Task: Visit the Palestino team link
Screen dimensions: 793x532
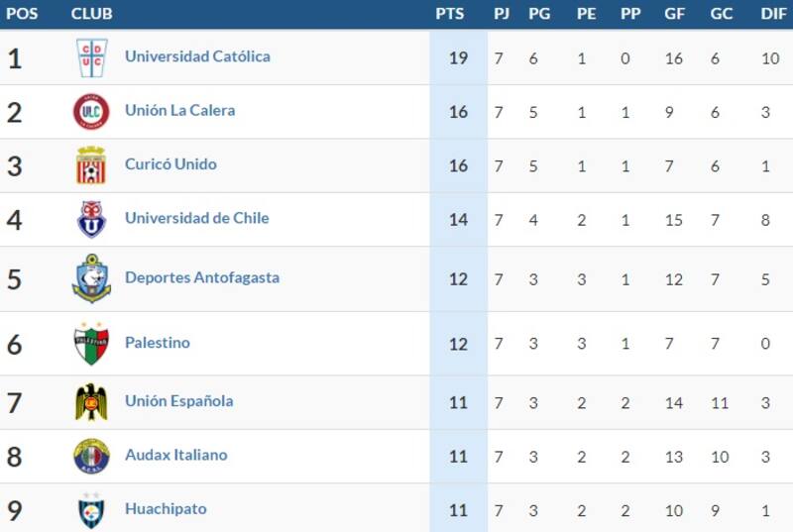Action: [x=158, y=343]
